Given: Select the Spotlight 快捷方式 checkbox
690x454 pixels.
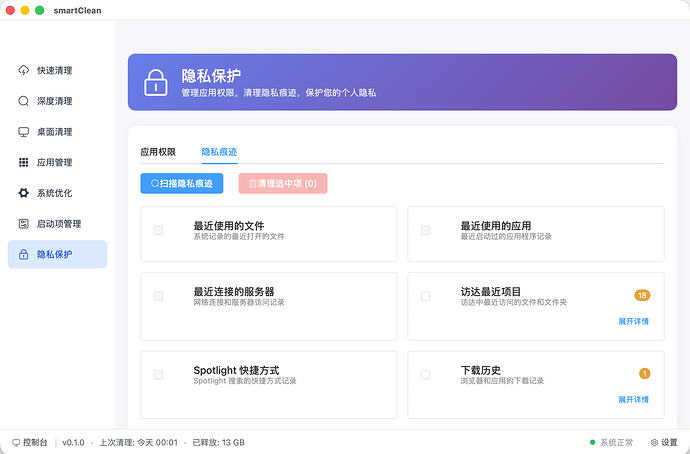Looking at the screenshot, I should click(158, 375).
